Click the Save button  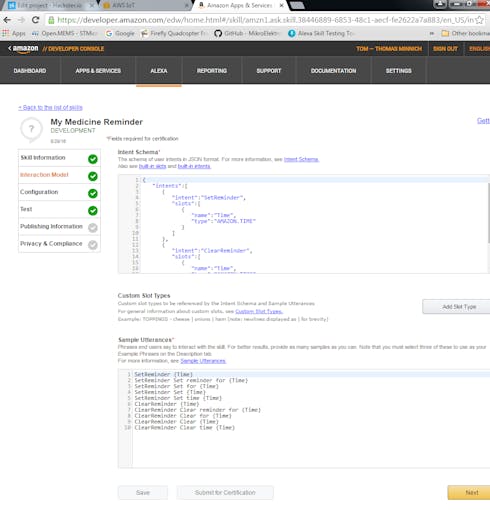point(143,493)
